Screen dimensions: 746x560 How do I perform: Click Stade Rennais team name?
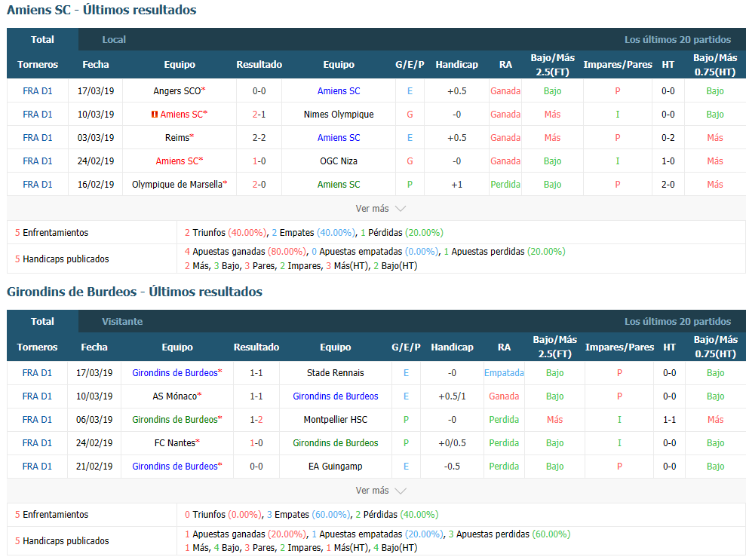[x=336, y=372]
